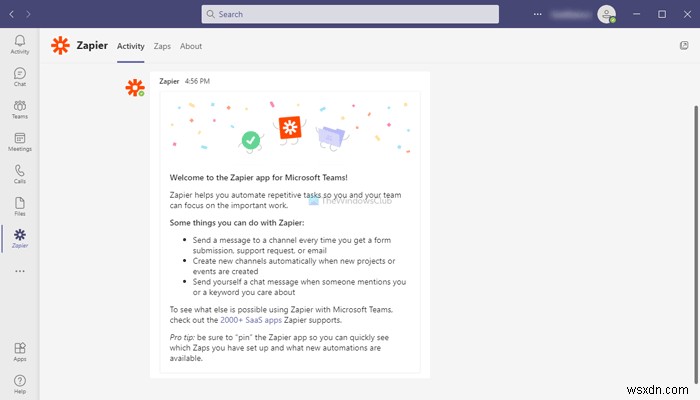Open the Help menu

click(20, 384)
